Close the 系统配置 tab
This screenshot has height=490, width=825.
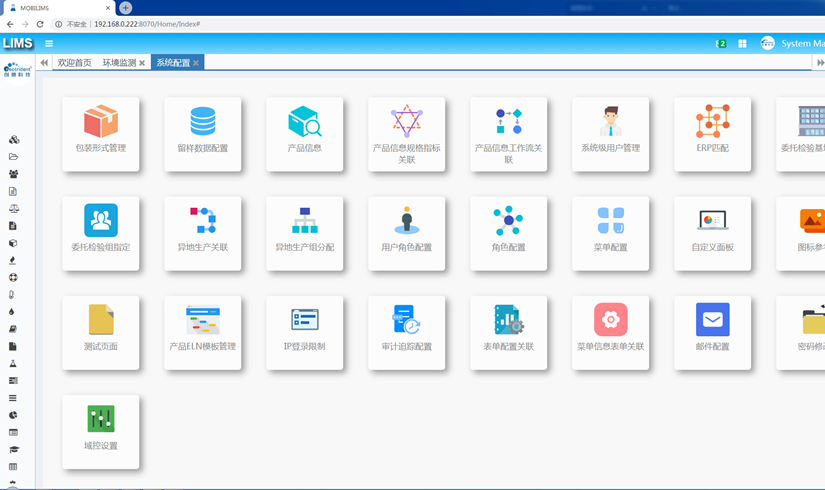click(x=196, y=63)
